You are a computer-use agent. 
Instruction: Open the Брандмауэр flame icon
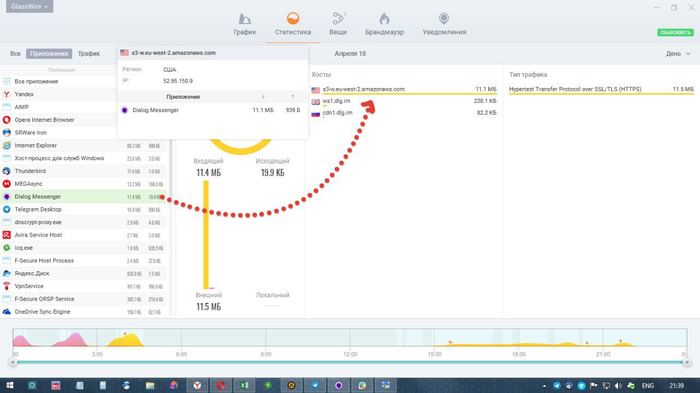click(x=384, y=18)
